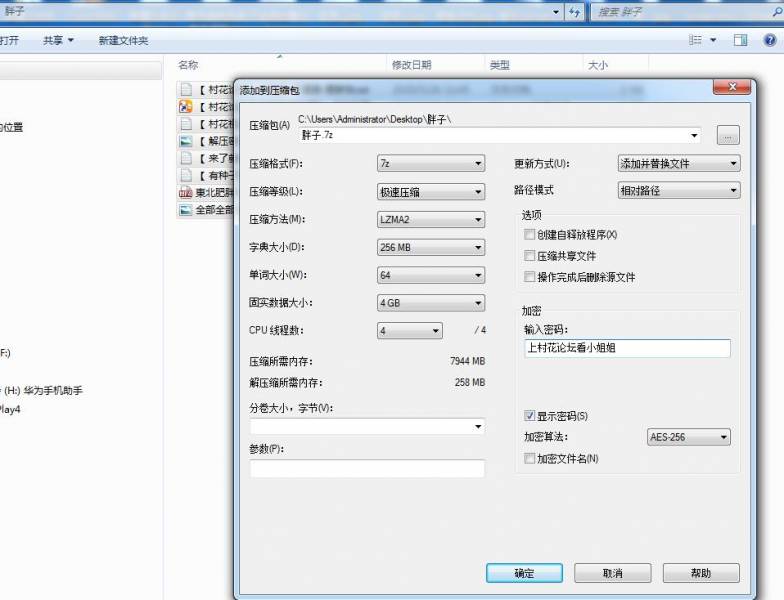Expand the 加密算法 AES-256 dropdown
The width and height of the screenshot is (784, 600).
[x=689, y=437]
